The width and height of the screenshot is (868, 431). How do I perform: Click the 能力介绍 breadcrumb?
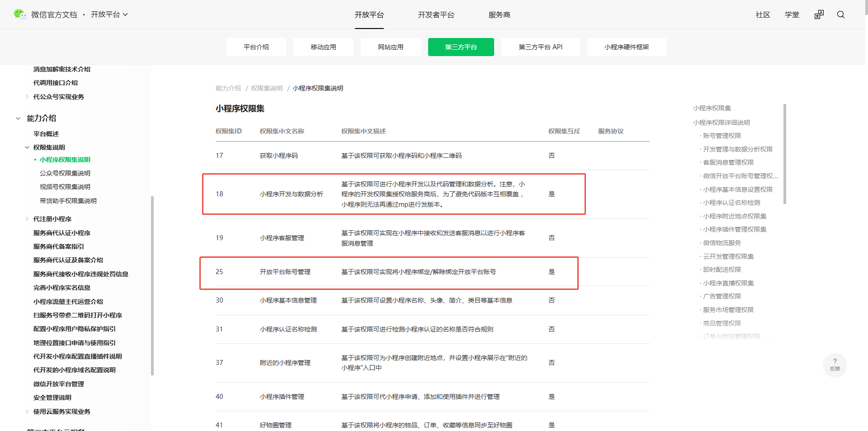coord(228,88)
